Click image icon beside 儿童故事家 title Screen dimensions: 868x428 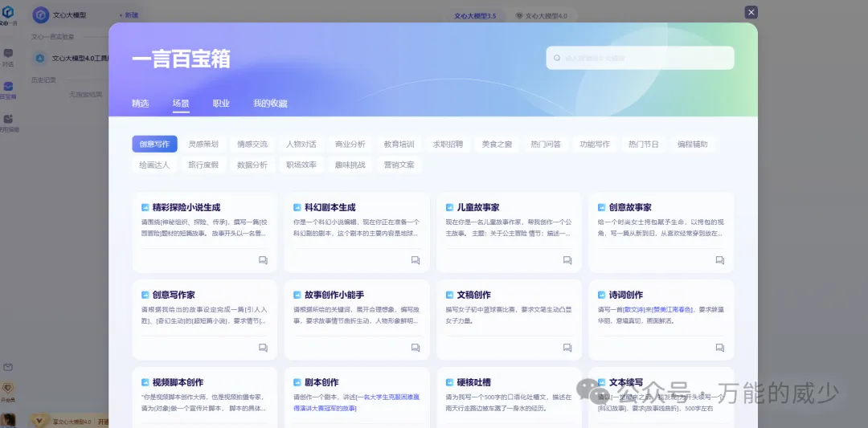point(449,207)
